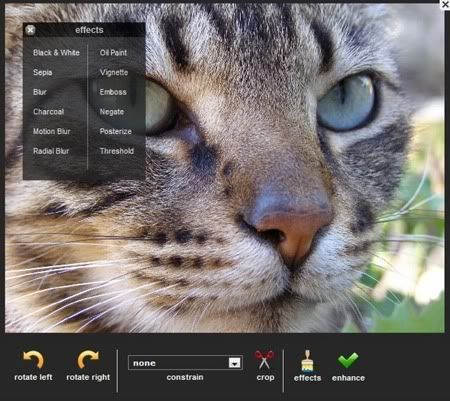
Task: Apply the Motion Blur effect
Action: [x=52, y=131]
